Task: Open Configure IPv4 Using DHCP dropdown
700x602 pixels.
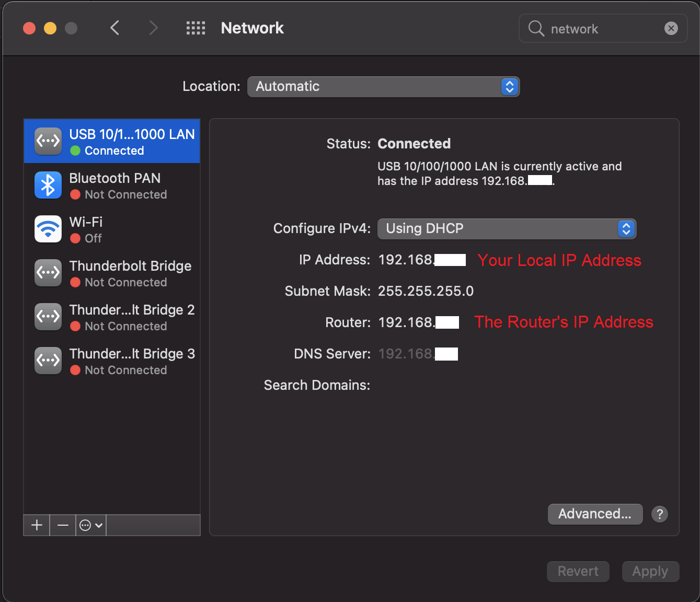Action: (x=507, y=229)
